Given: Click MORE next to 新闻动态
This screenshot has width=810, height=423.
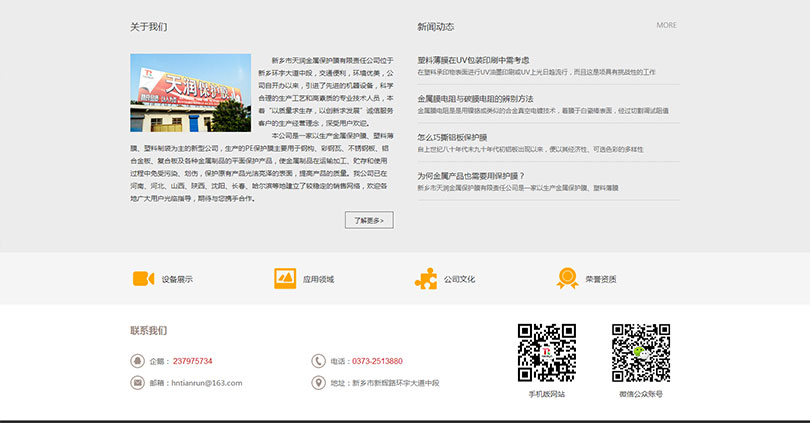Looking at the screenshot, I should pyautogui.click(x=666, y=25).
